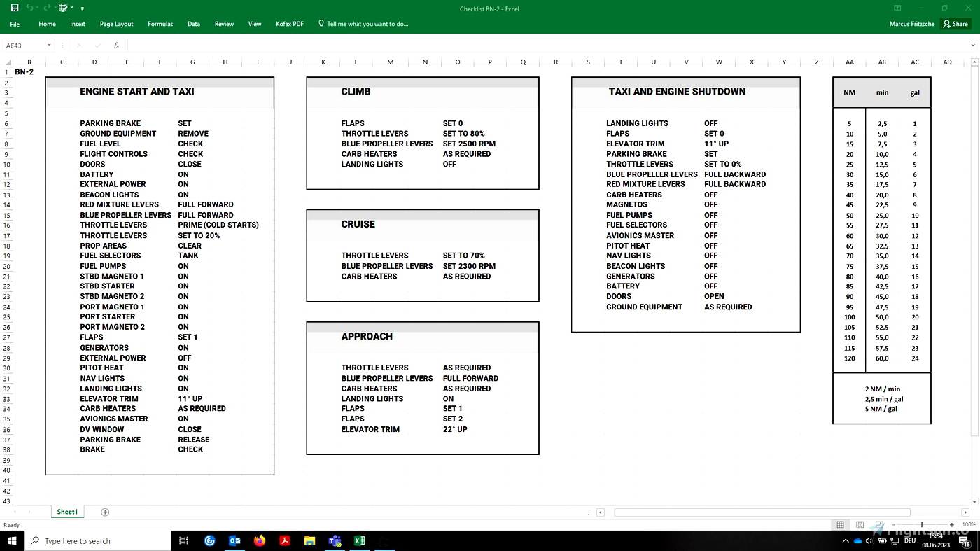Launch Firefox from the taskbar
Viewport: 980px width, 551px height.
point(260,540)
